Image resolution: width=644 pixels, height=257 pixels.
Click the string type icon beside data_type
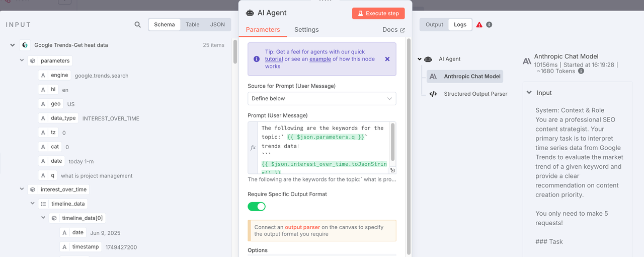[x=44, y=118]
